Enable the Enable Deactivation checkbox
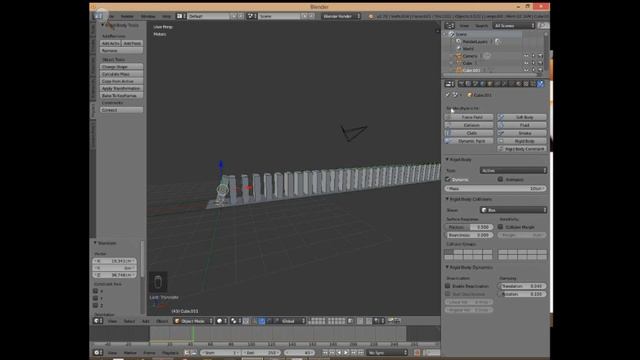640x360 pixels. click(448, 286)
